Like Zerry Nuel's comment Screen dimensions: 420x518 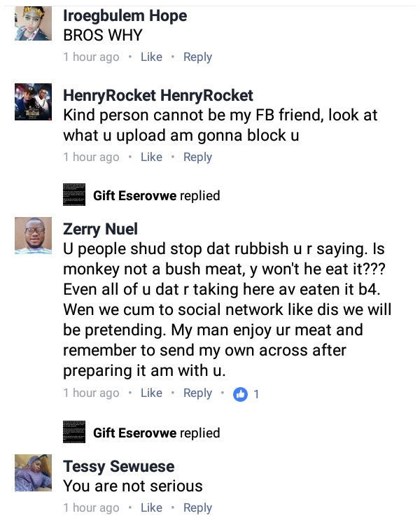click(x=151, y=393)
